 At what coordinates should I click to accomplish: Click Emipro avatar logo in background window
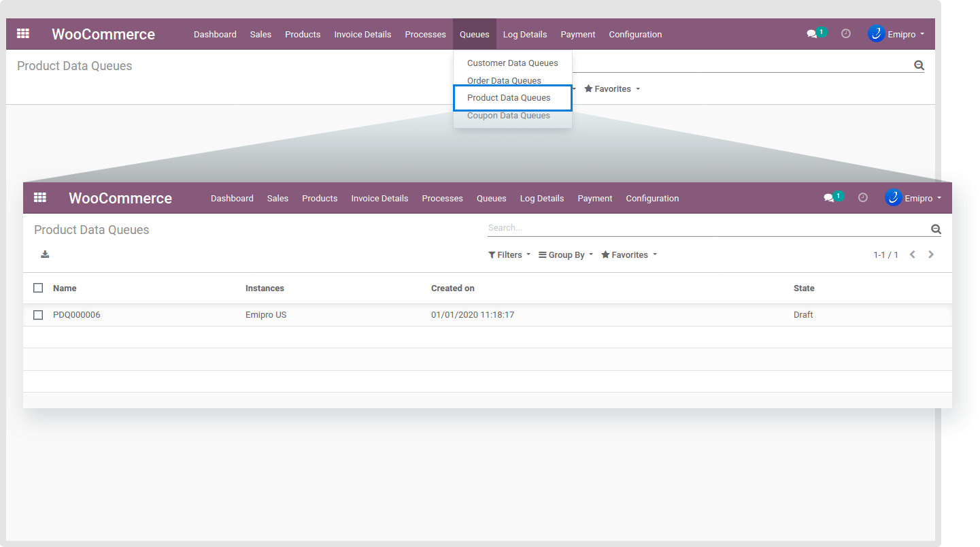[x=876, y=34]
